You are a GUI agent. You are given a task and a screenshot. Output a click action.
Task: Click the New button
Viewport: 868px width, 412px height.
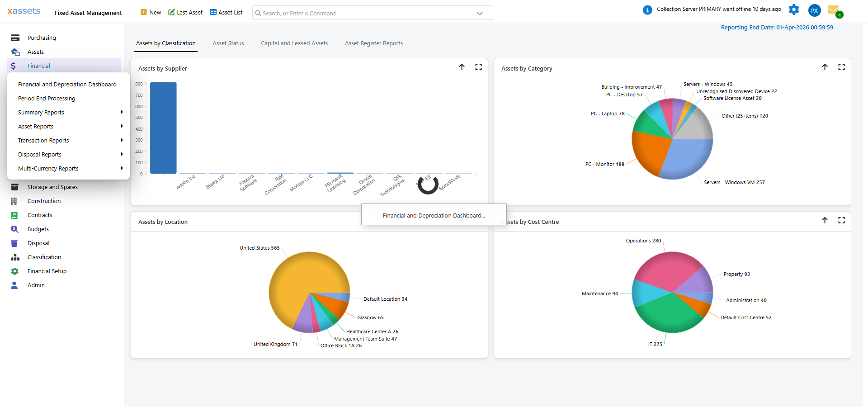click(x=151, y=13)
